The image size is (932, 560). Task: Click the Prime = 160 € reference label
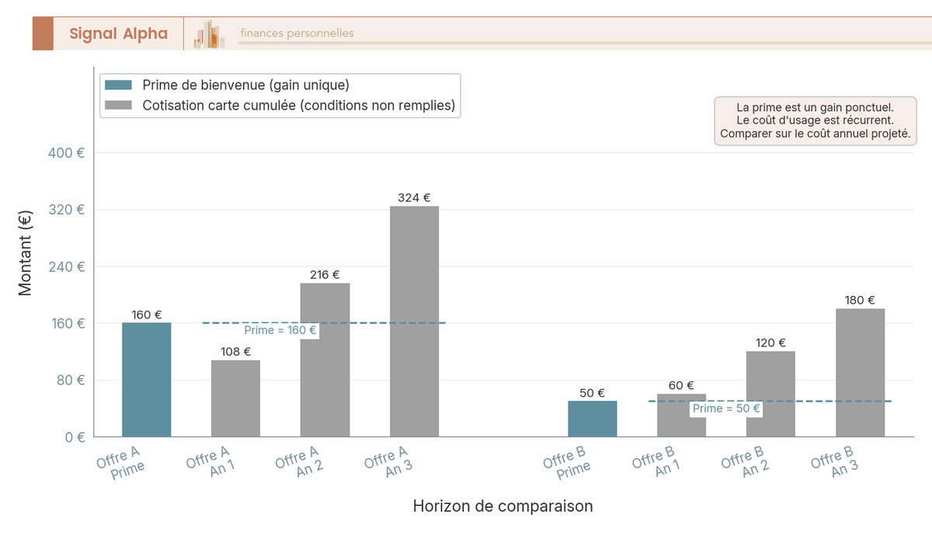[x=280, y=330]
